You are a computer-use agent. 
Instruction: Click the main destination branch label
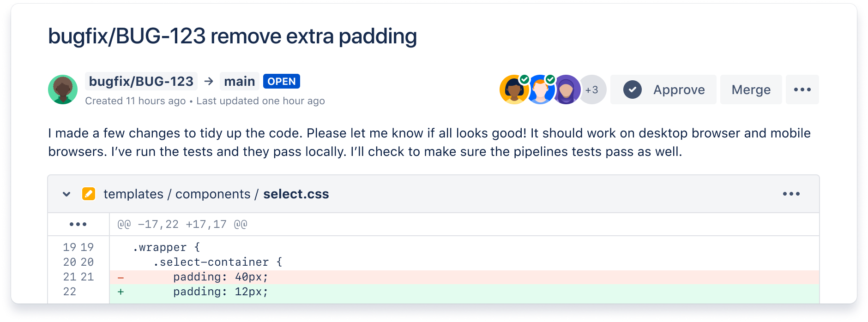tap(239, 81)
